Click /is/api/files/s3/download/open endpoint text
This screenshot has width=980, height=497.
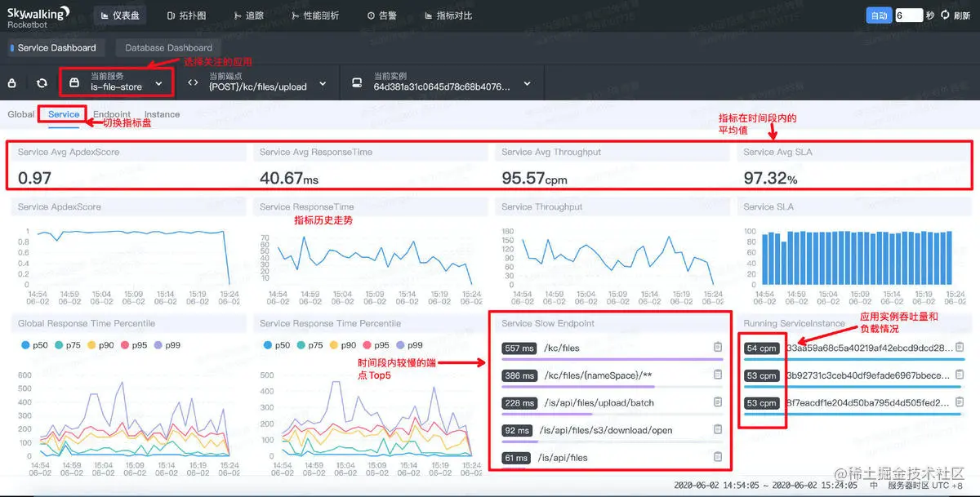click(605, 431)
